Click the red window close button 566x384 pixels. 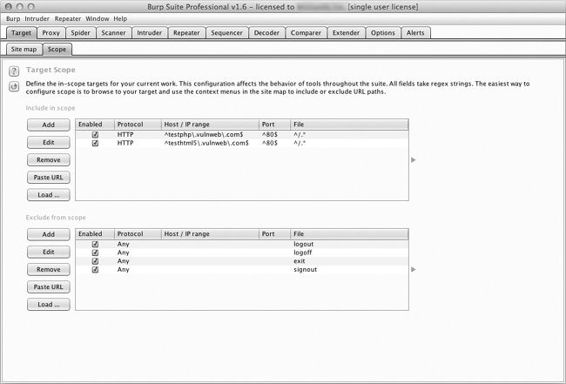(8, 6)
